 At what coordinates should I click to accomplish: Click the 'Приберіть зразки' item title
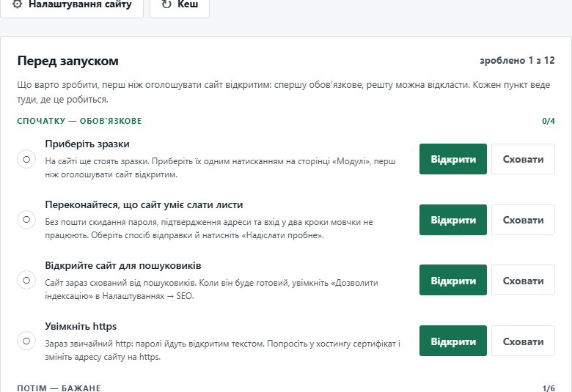click(x=87, y=144)
